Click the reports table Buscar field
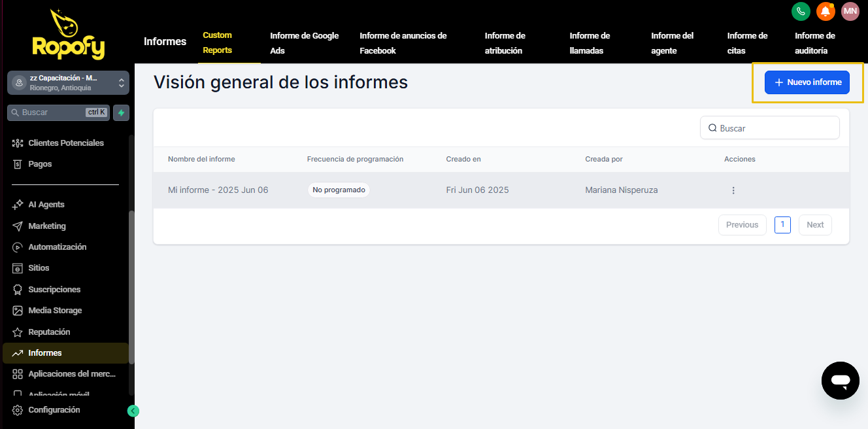Viewport: 868px width, 429px height. click(x=770, y=128)
